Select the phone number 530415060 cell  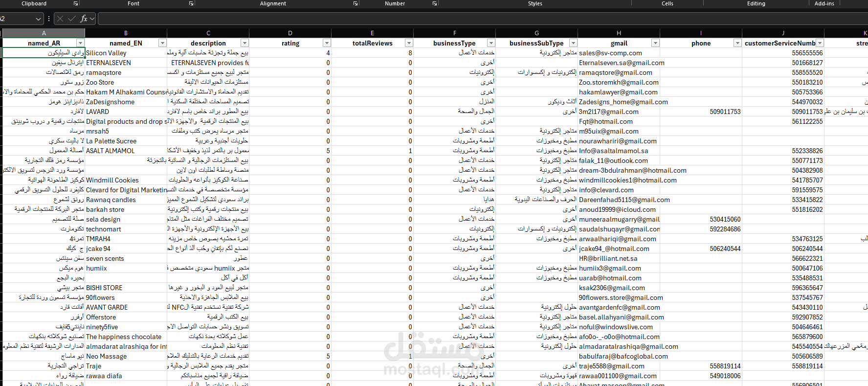[701, 219]
